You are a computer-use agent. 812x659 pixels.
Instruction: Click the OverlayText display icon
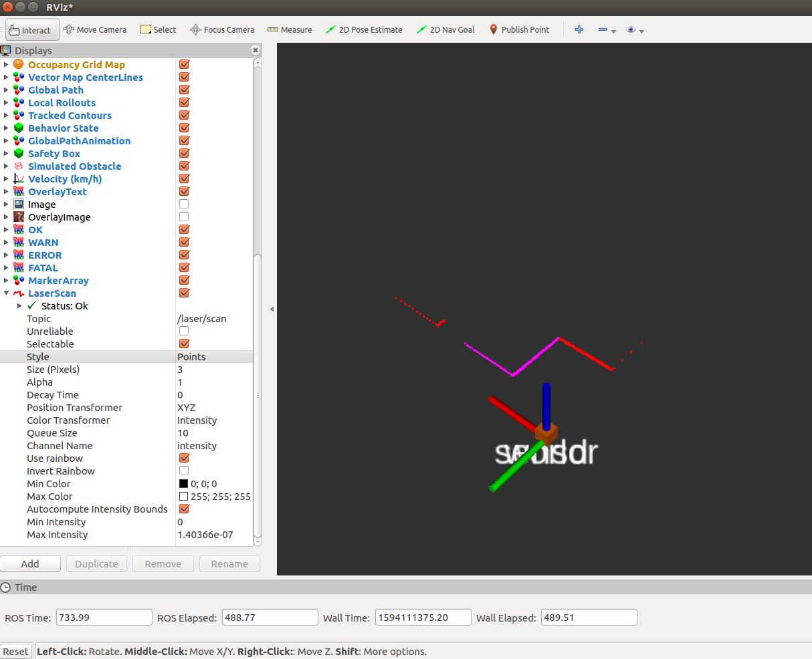pos(19,192)
